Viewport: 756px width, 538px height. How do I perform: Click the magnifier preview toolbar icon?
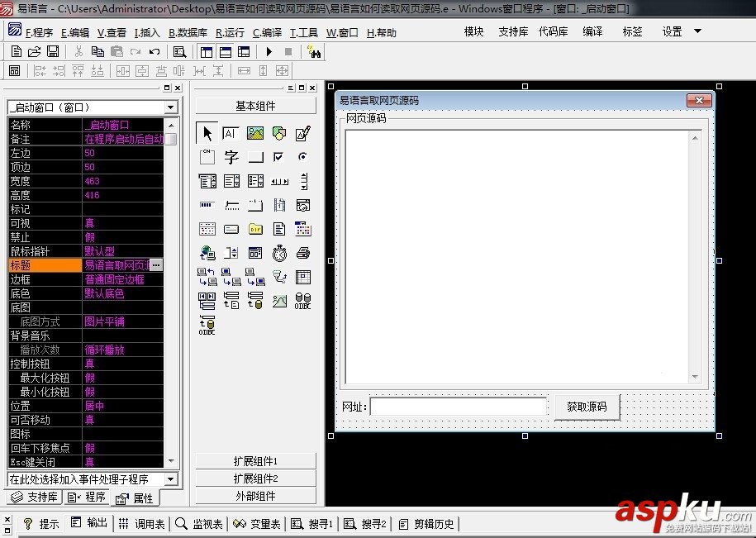point(180,52)
